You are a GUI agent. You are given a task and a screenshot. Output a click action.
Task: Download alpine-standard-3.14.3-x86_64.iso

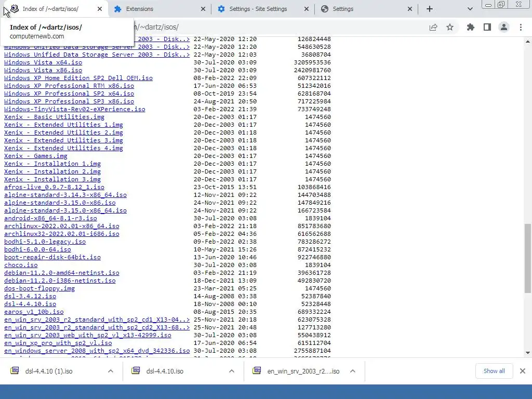[65, 195]
